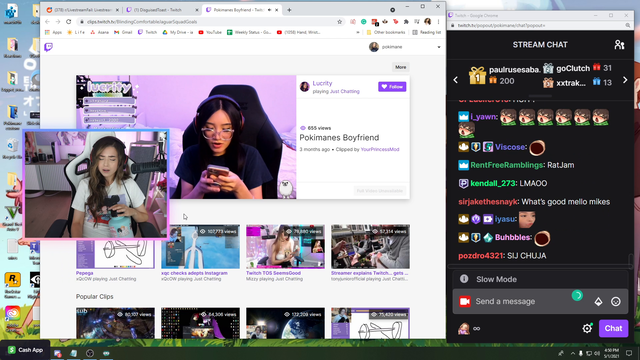The width and height of the screenshot is (640, 360).
Task: Open the 122,209 views popular clip
Action: point(285,323)
